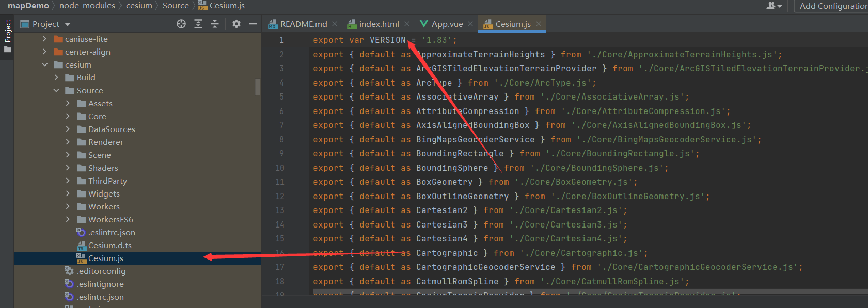Screen dimensions: 868x308
Task: Open the user account icon menu
Action: (x=774, y=6)
